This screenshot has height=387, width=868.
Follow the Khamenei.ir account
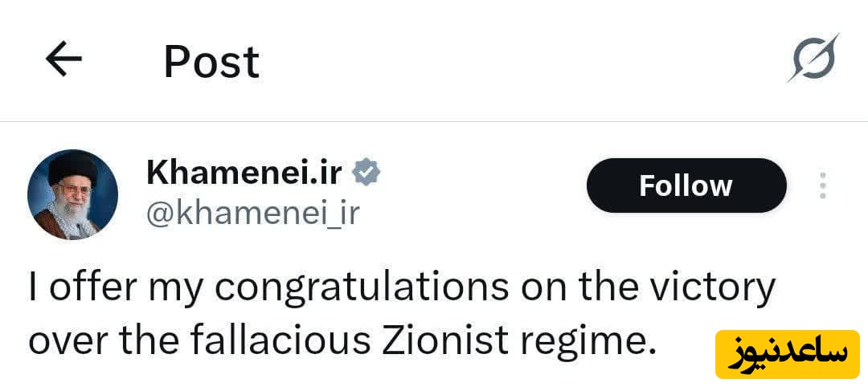click(x=686, y=185)
